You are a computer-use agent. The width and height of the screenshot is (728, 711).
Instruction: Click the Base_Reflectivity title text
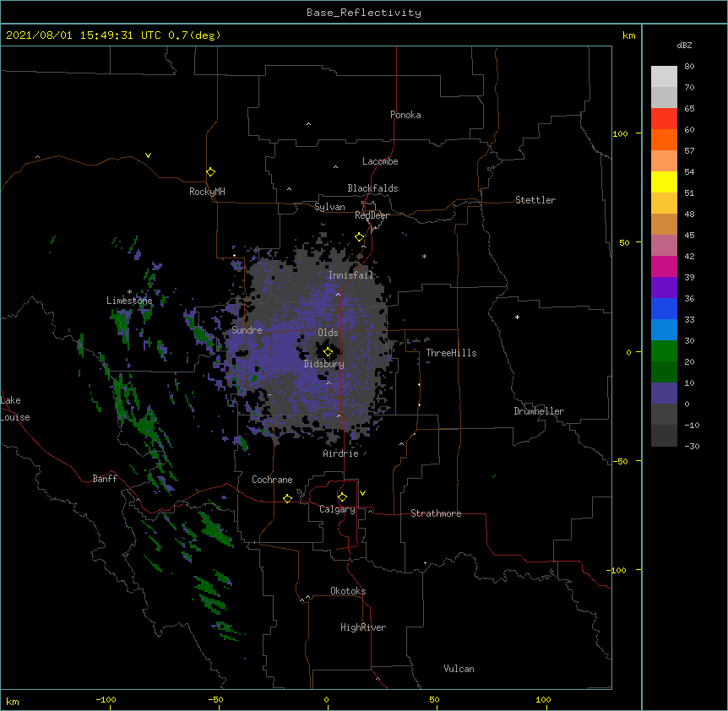[364, 13]
